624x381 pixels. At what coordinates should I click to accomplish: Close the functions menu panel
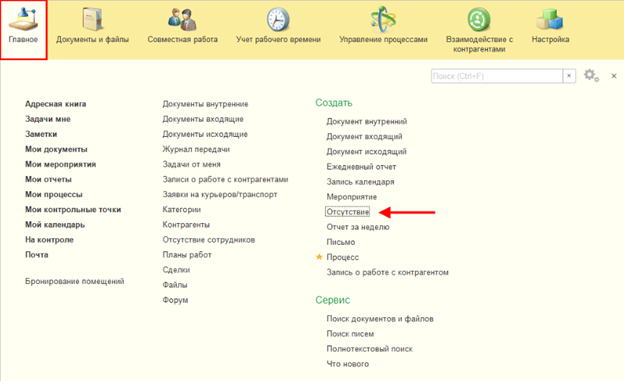(x=614, y=76)
